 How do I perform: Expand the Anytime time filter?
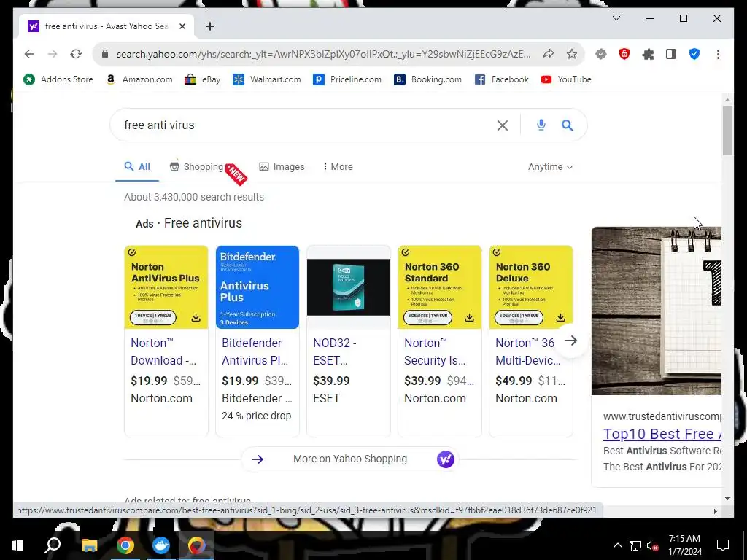(x=550, y=167)
